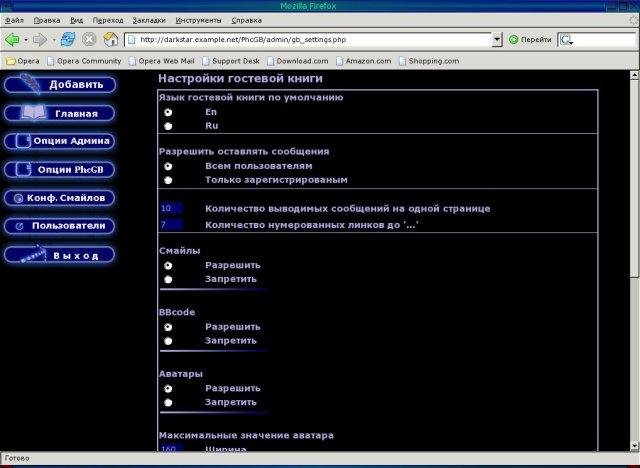Click the avatar width field showing 160
Screen dimensions: 640x468
(171, 448)
